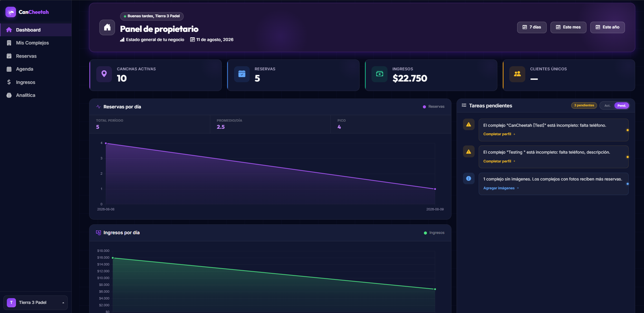Screen dimensions: 644x313
Task: Filter the dashboard by Este año
Action: point(607,27)
